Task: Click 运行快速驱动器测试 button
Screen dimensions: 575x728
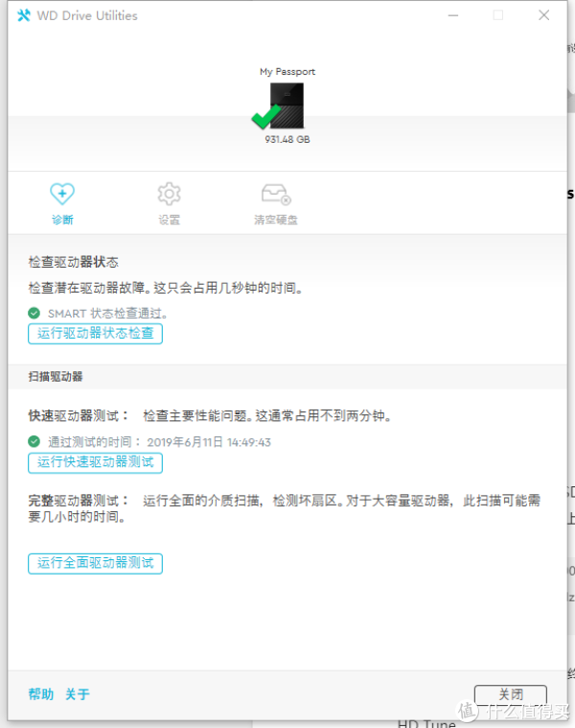Action: [x=95, y=462]
